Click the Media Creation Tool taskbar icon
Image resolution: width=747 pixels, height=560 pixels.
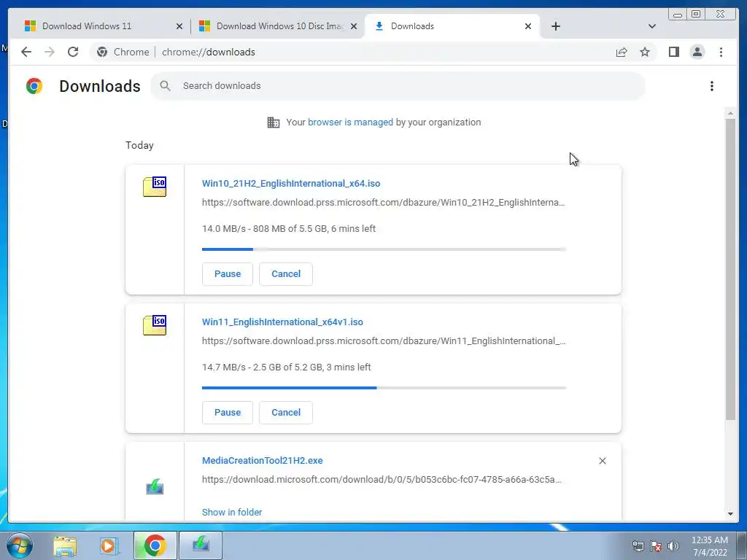click(201, 545)
